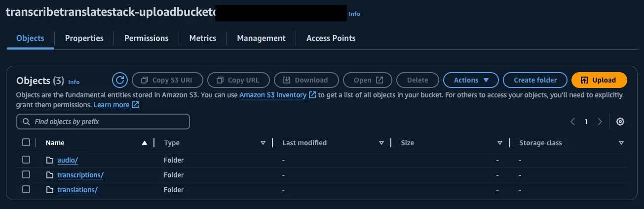Click the orange Upload button
Image resolution: width=644 pixels, height=209 pixels.
(599, 80)
